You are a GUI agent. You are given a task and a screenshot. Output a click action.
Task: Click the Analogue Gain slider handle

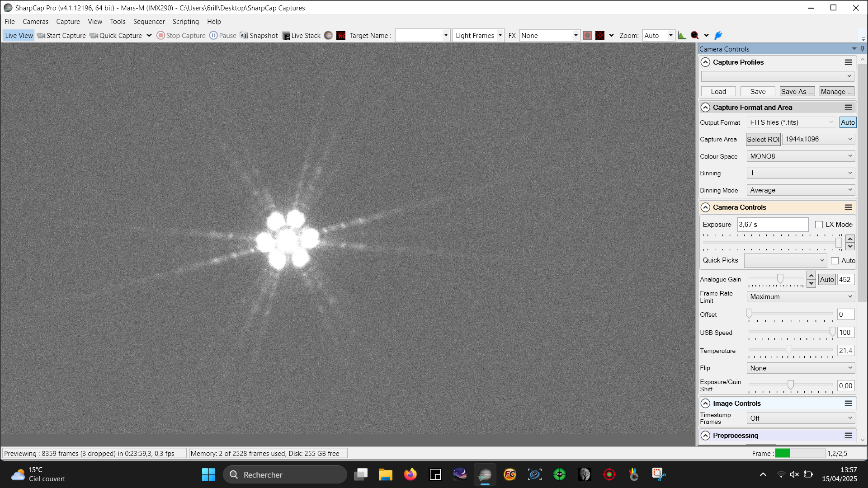pyautogui.click(x=780, y=279)
